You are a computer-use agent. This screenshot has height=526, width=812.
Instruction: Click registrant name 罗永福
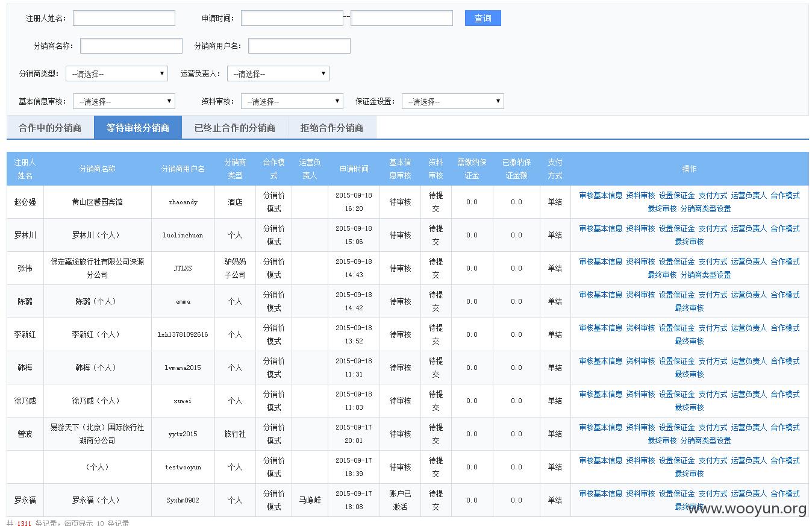click(x=25, y=500)
